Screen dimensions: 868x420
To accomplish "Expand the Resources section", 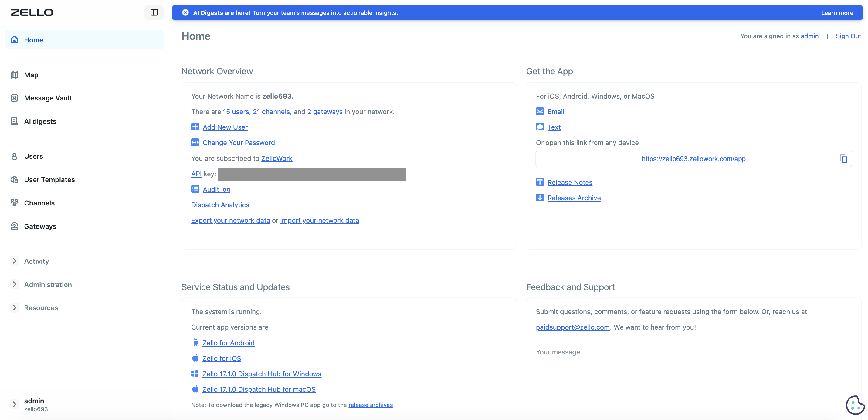I will click(15, 307).
